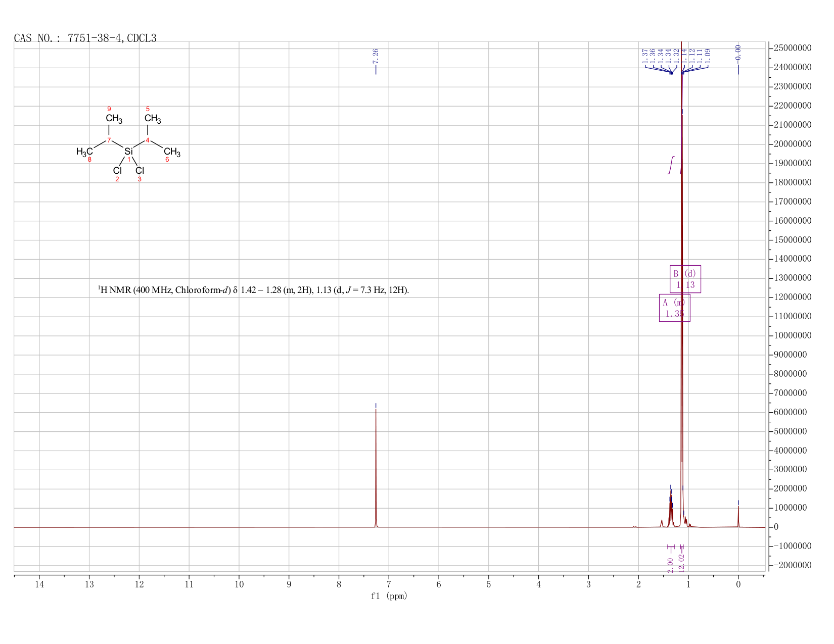Click the 1.09 peak label
The width and height of the screenshot is (834, 644).
click(708, 56)
